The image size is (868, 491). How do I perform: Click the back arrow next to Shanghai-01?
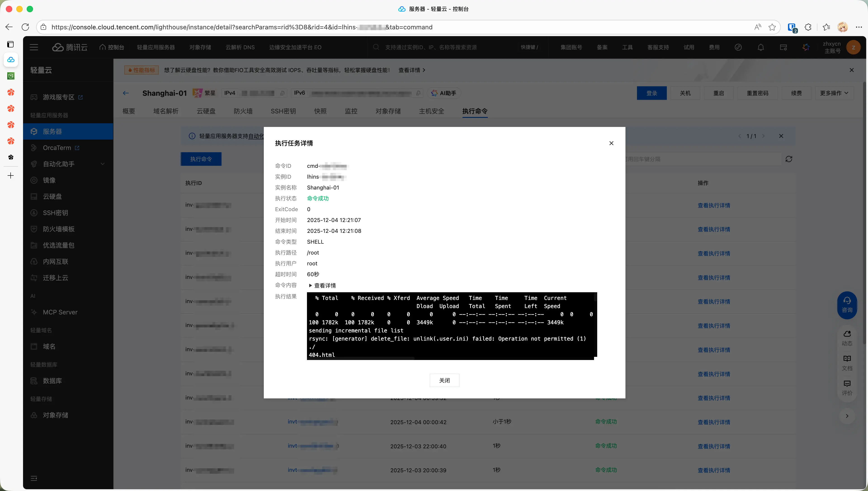click(x=126, y=93)
